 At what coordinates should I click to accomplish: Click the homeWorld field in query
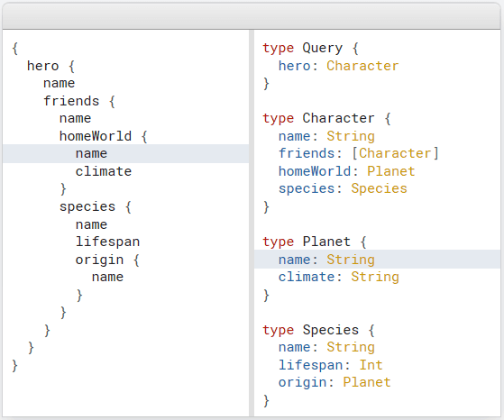click(96, 136)
